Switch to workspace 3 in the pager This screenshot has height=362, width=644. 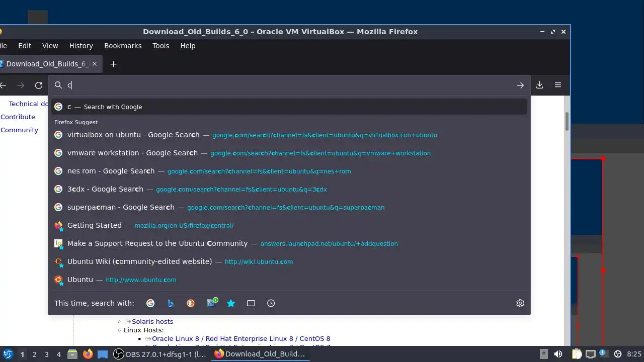click(46, 354)
